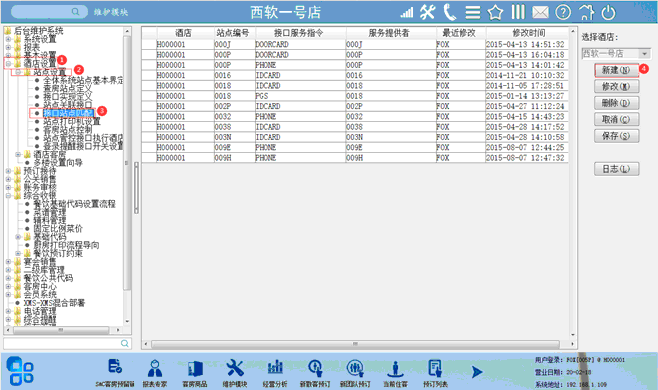Image resolution: width=658 pixels, height=390 pixels.
Task: Click the phone handset icon in header
Action: tap(449, 12)
